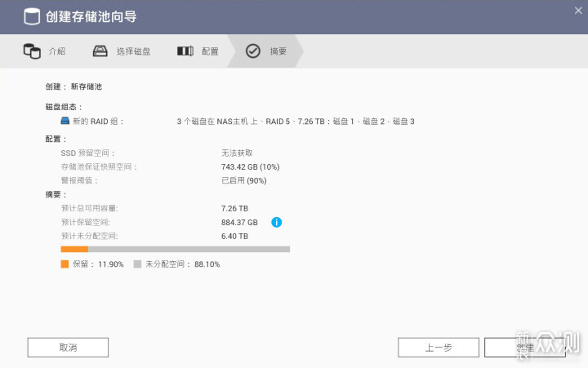The width and height of the screenshot is (588, 368).
Task: Click the 选择磁盘 drive icon
Action: click(100, 51)
